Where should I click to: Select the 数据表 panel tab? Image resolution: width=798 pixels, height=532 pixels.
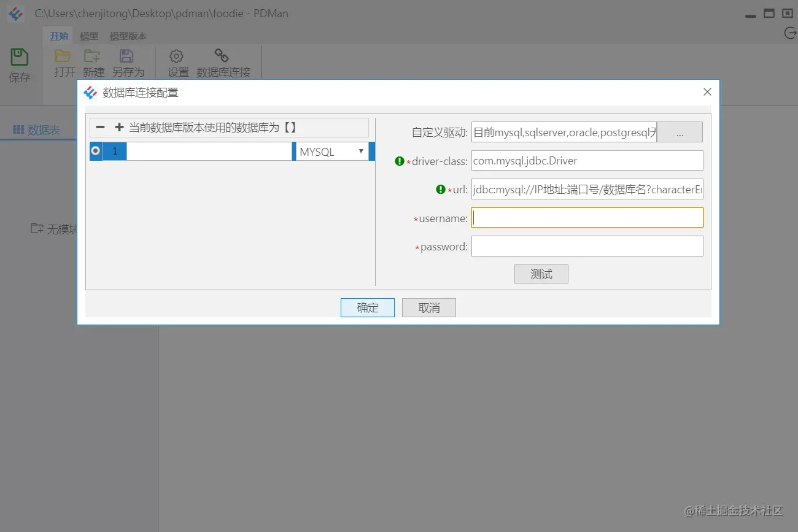coord(37,130)
